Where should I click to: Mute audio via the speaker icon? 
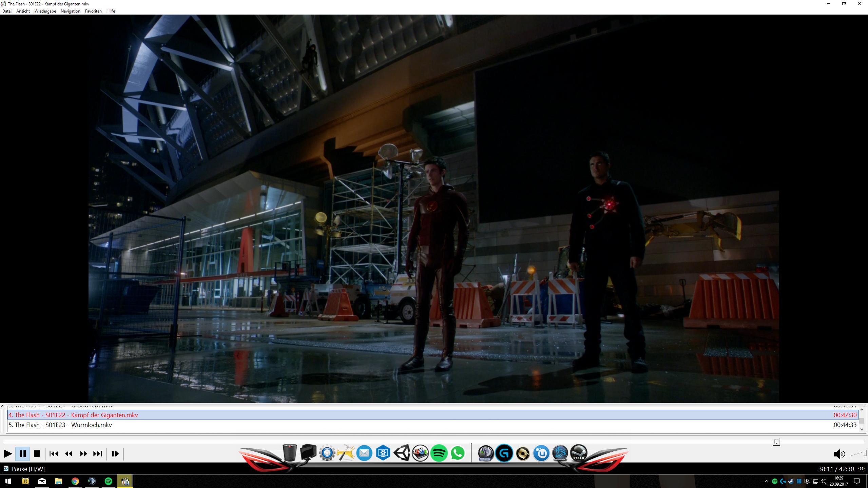pos(839,454)
